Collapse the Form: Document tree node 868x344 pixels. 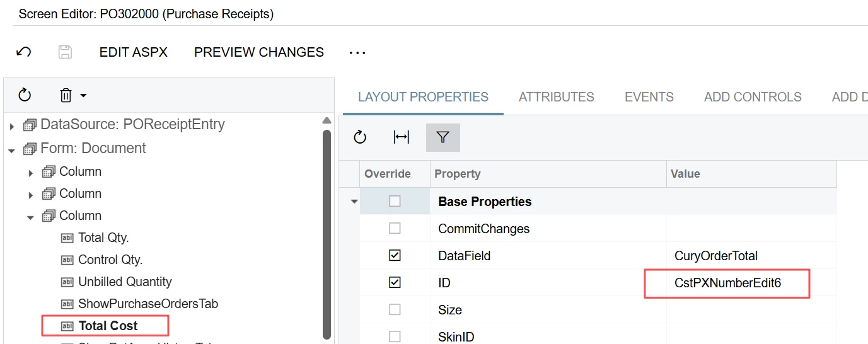[11, 150]
